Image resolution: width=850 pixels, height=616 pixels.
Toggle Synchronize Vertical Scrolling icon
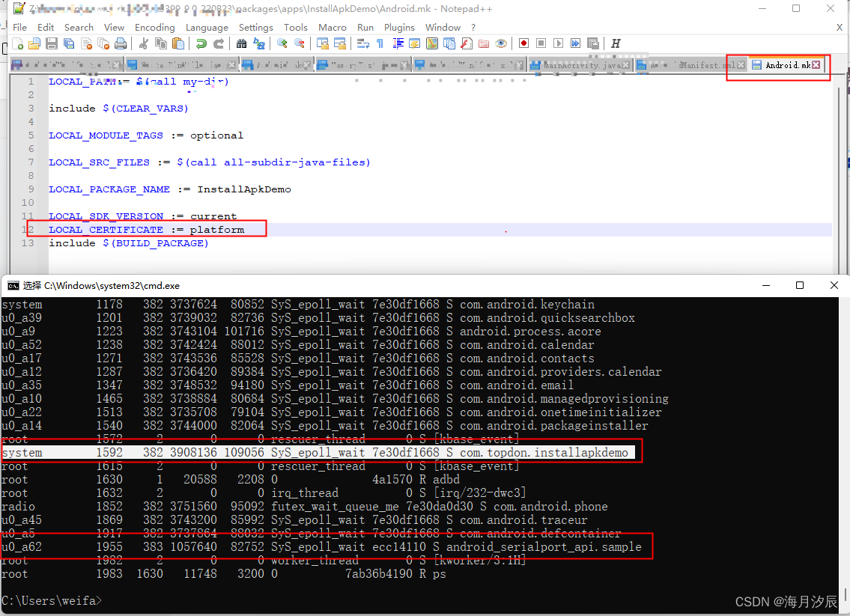[x=324, y=44]
